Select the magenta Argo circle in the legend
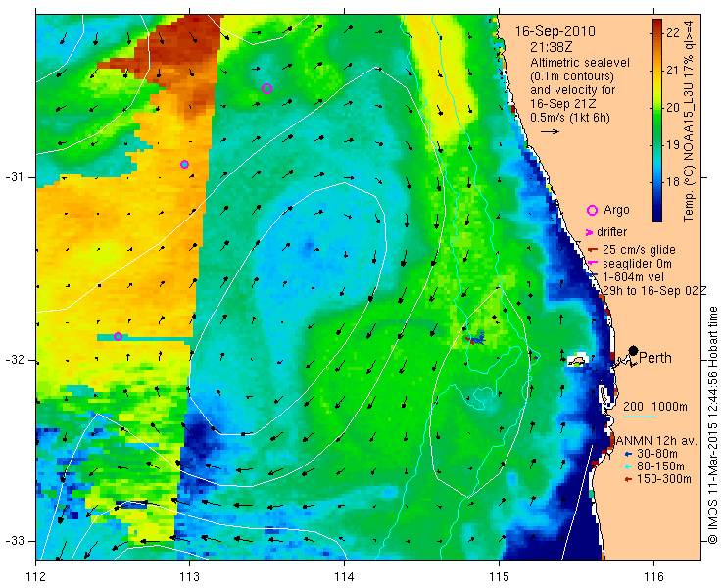The height and width of the screenshot is (588, 725). click(x=592, y=211)
